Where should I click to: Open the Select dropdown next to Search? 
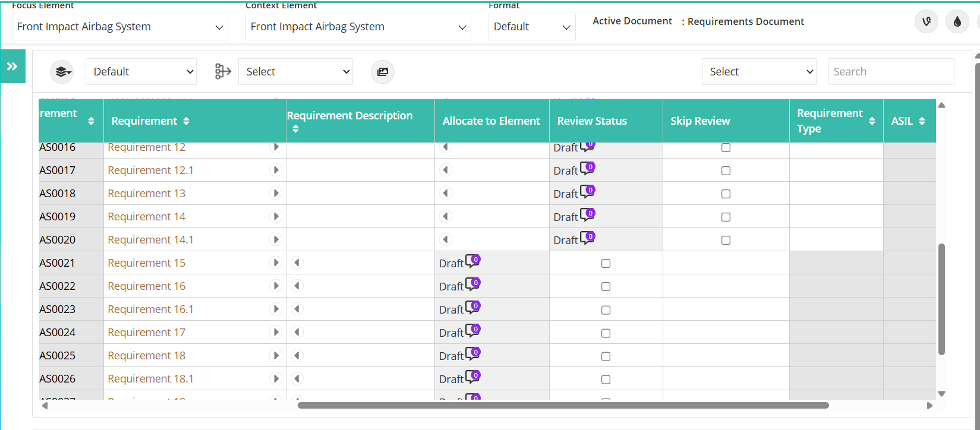(759, 72)
